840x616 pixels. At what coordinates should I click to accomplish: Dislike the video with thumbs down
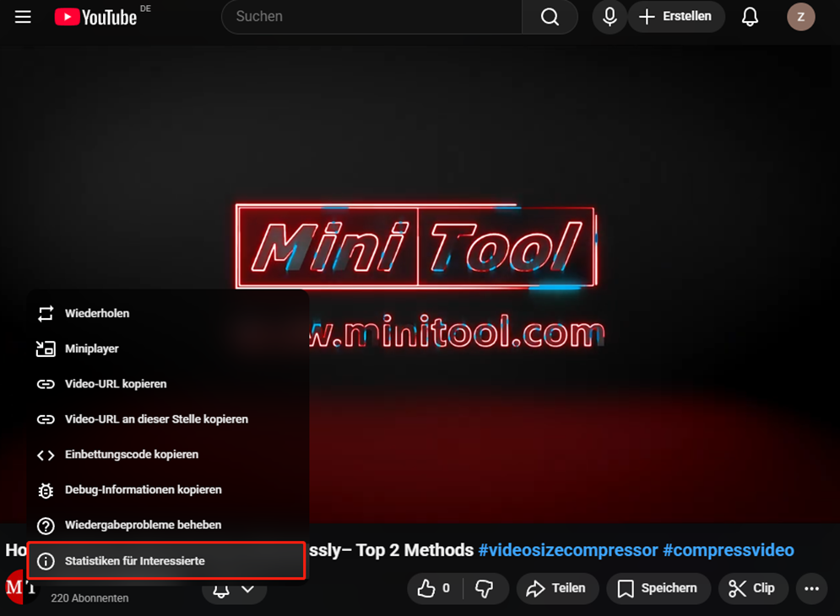[x=485, y=588]
